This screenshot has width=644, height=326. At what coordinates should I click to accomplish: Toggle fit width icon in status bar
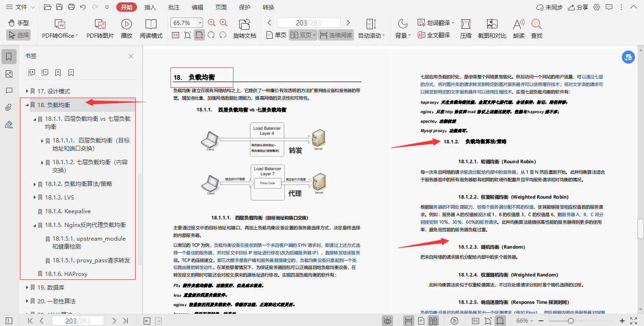click(500, 321)
